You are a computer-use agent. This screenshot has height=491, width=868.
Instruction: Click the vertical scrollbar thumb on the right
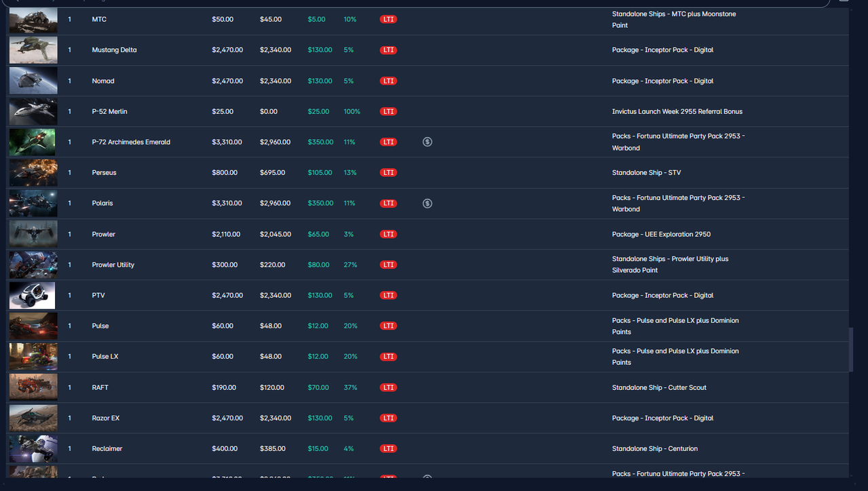851,350
